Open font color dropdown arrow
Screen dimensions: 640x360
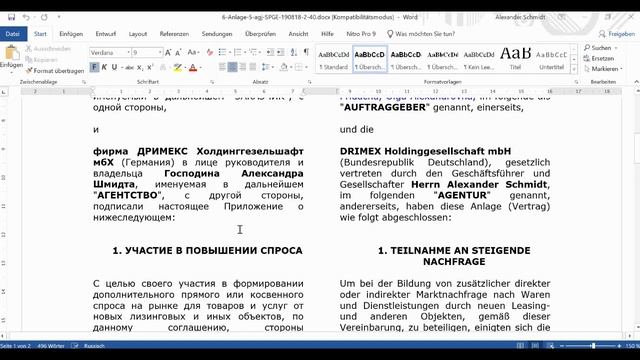(x=200, y=67)
